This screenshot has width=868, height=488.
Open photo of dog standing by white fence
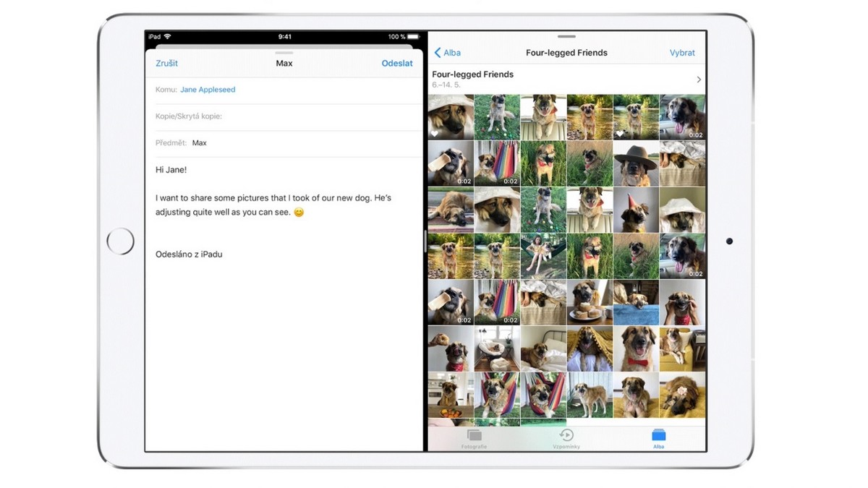pos(590,395)
